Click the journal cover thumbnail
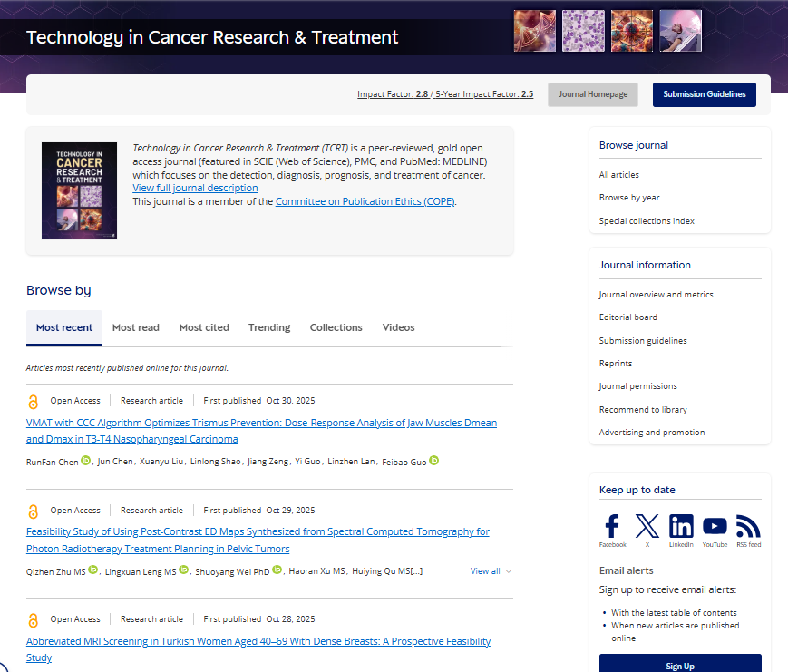The image size is (788, 672). (79, 190)
